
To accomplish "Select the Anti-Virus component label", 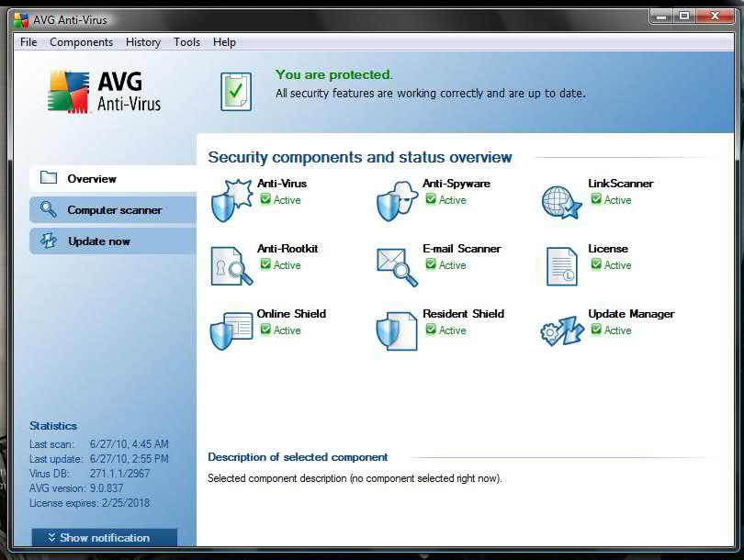I will [x=282, y=184].
